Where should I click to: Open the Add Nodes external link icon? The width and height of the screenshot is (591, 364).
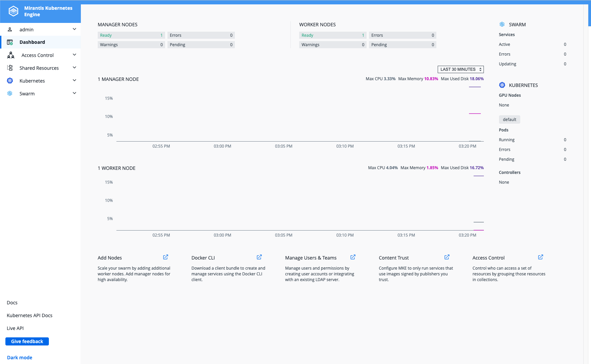pos(165,257)
